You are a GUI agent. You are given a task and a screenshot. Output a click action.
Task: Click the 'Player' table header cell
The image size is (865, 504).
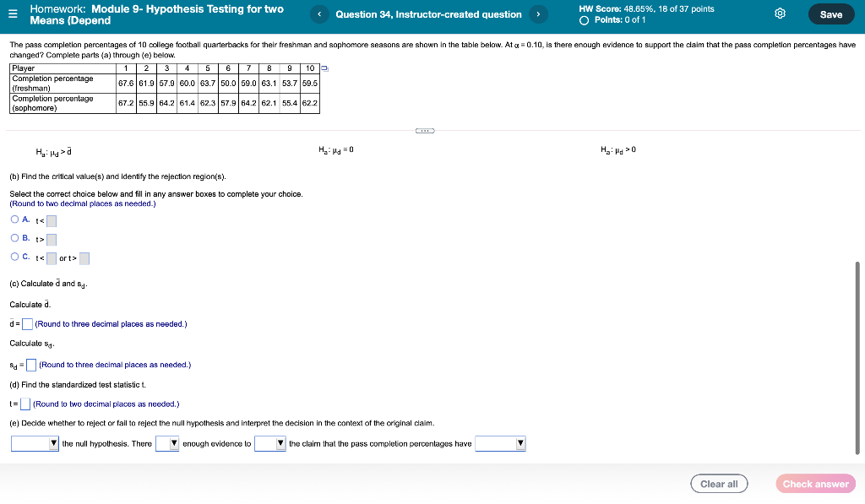pos(63,68)
